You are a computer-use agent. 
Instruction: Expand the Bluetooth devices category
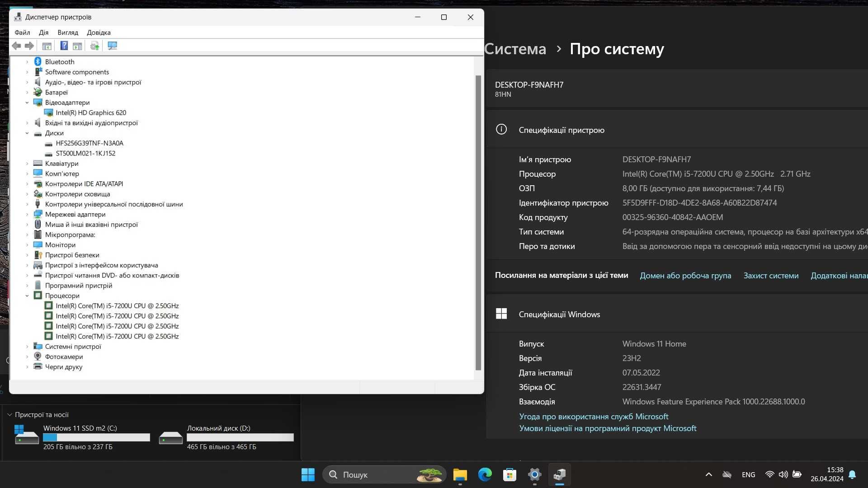[x=27, y=61]
